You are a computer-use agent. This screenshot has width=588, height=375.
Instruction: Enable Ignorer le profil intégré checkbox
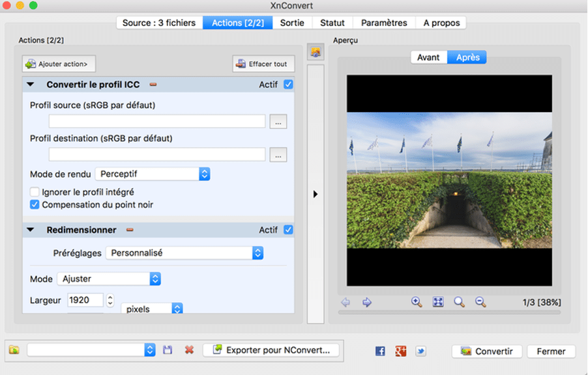(35, 192)
